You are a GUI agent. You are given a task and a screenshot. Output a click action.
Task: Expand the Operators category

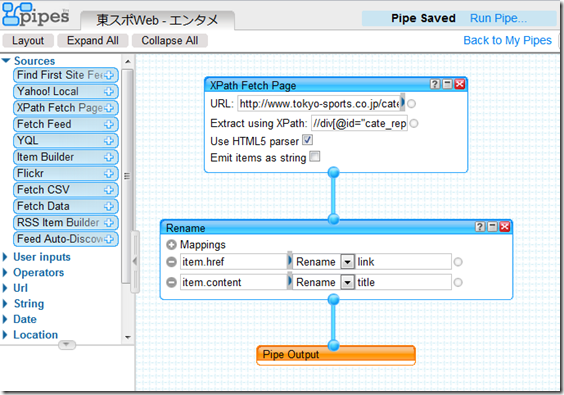(5, 273)
